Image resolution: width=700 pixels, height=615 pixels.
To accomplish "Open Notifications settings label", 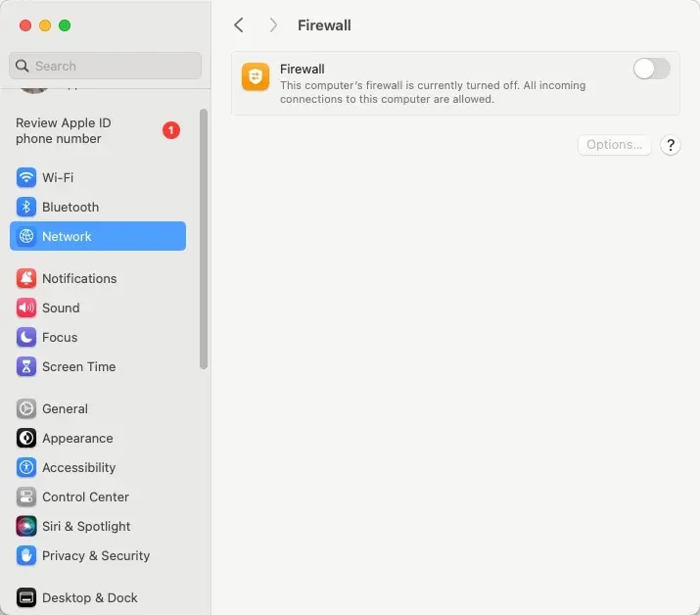I will (x=79, y=278).
